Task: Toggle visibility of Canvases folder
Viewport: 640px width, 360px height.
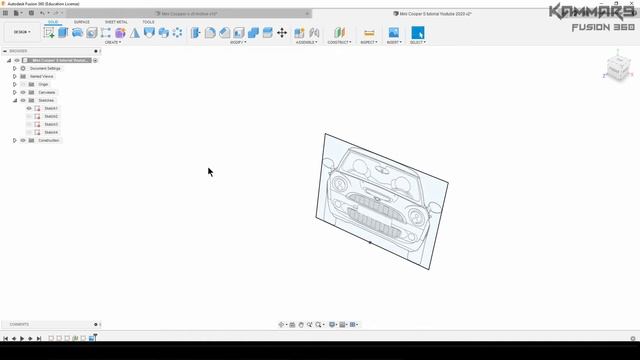Action: [23, 92]
